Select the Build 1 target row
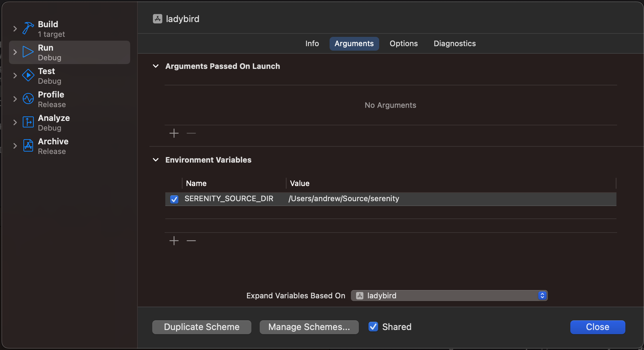The height and width of the screenshot is (350, 644). tap(70, 29)
